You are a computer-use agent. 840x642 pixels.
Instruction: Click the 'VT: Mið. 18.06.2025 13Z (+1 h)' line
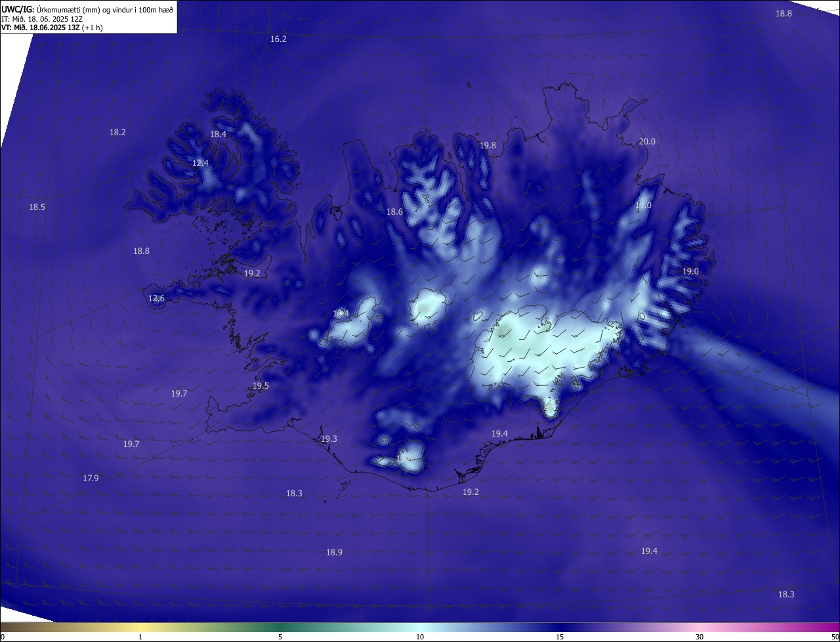click(x=52, y=28)
